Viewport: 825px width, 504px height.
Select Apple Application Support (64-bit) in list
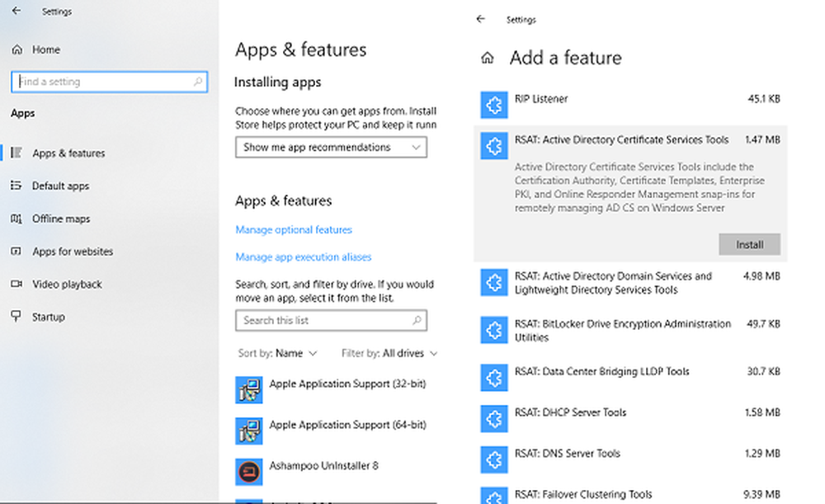(x=348, y=425)
